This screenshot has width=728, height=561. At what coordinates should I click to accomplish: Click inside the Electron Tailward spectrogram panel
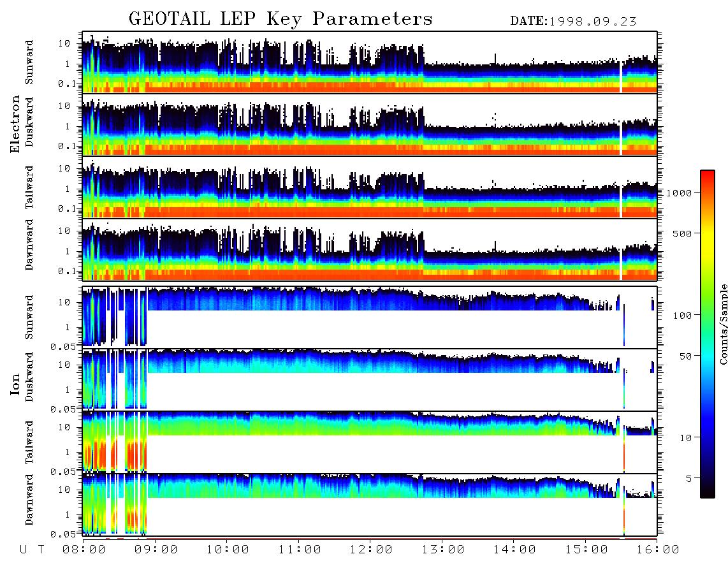click(x=370, y=187)
